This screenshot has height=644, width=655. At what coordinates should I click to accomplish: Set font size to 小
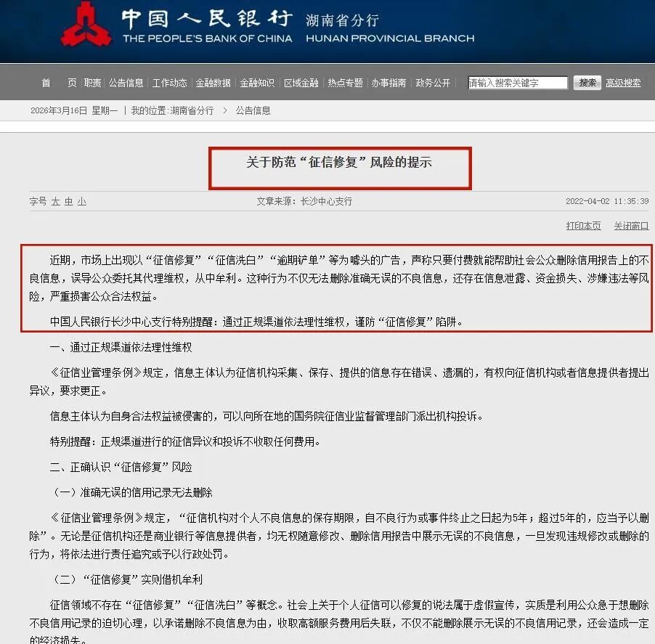point(81,202)
